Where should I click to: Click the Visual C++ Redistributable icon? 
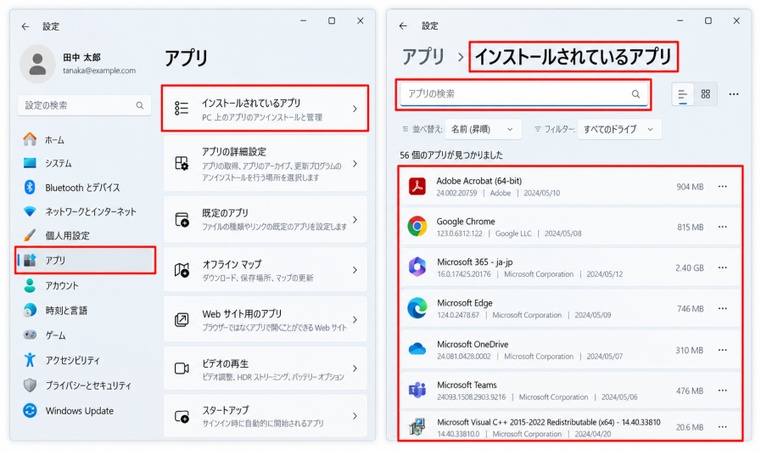(x=417, y=427)
